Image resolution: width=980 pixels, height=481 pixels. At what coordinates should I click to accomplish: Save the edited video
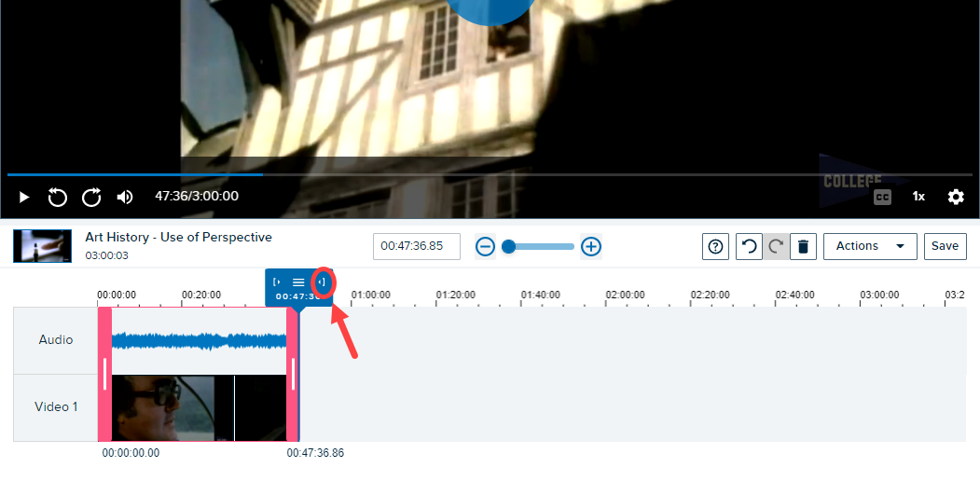pyautogui.click(x=945, y=246)
